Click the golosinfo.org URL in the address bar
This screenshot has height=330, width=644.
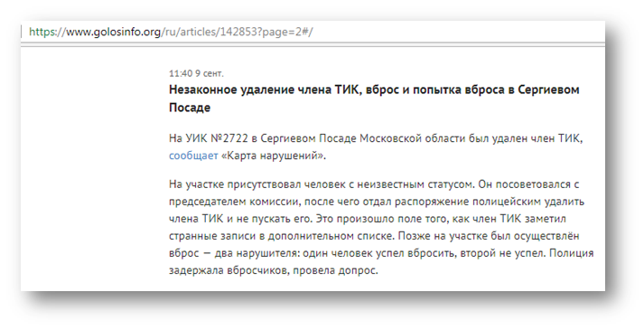point(171,32)
